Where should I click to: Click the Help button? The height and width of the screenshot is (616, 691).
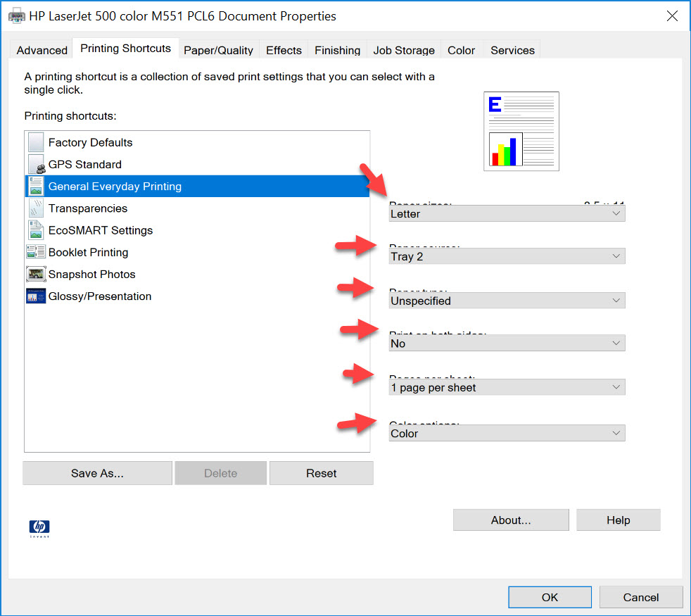619,520
